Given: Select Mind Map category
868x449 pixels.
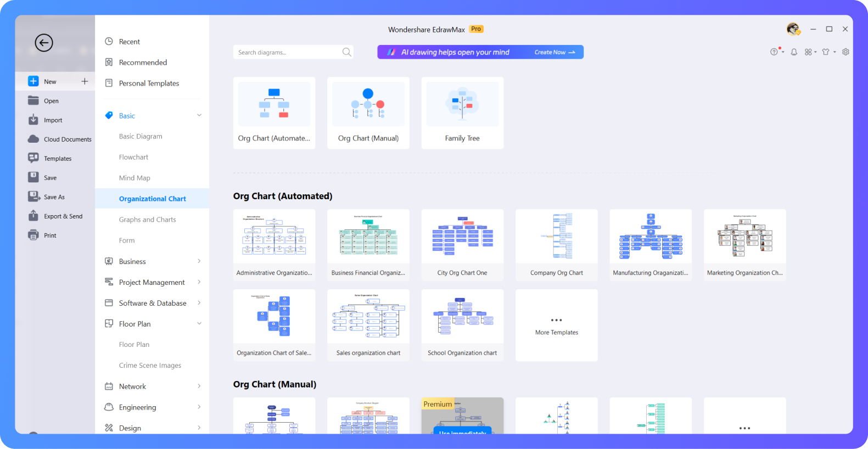Looking at the screenshot, I should [135, 178].
